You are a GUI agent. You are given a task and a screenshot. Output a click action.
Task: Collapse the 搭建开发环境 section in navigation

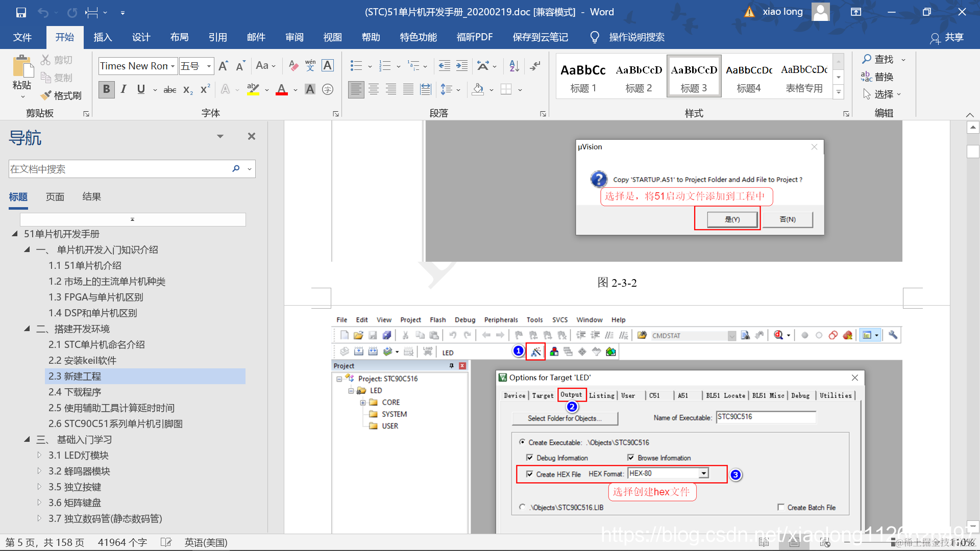[x=27, y=329]
